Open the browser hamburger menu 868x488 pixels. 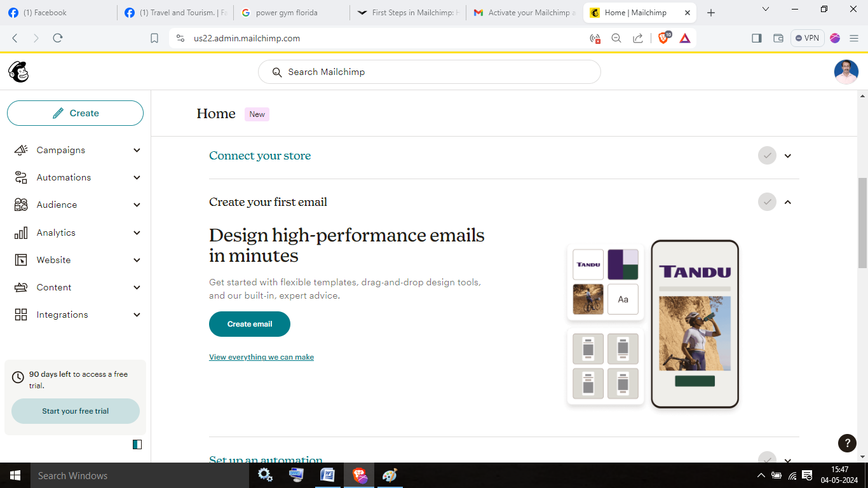tap(854, 38)
